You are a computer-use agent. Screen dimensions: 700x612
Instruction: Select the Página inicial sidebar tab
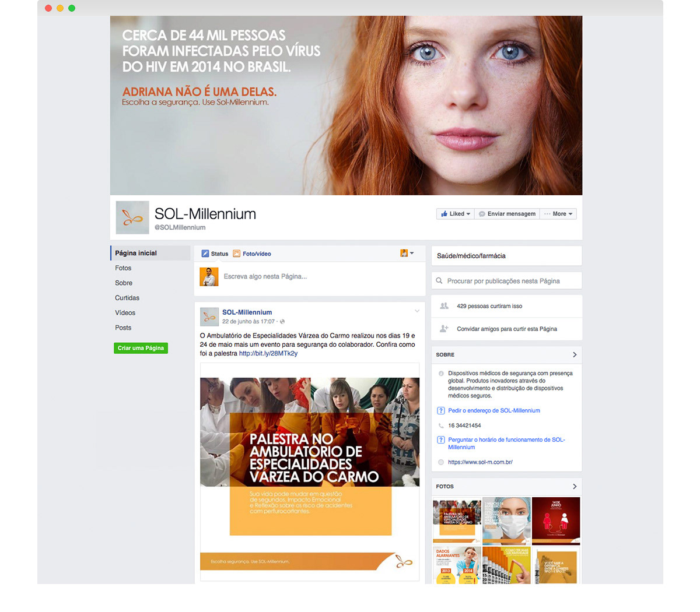pos(150,253)
